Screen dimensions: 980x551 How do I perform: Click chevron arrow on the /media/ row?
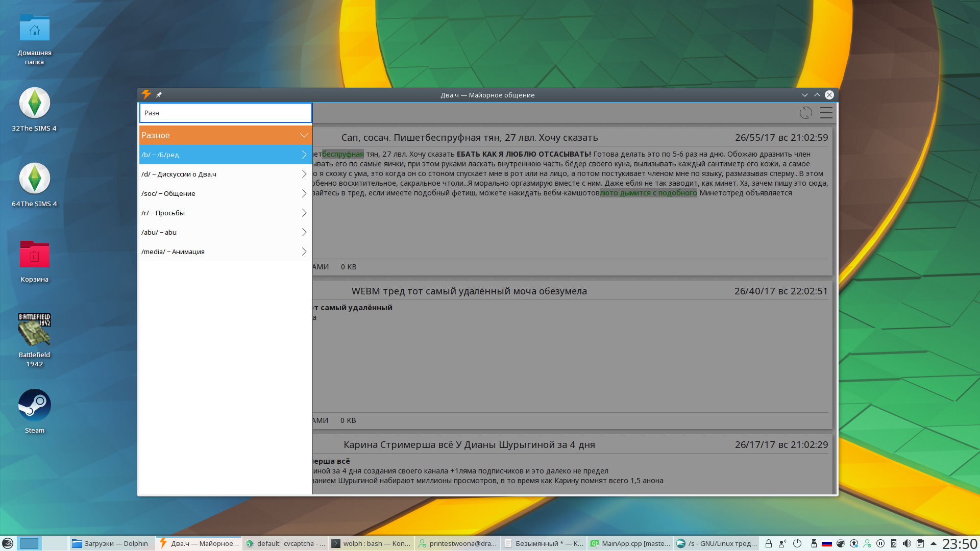click(x=304, y=252)
